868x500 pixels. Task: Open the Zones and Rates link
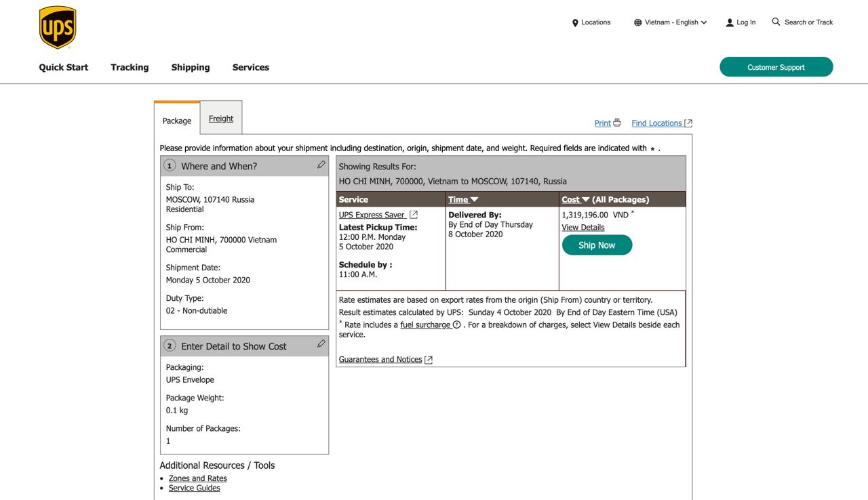(x=198, y=478)
